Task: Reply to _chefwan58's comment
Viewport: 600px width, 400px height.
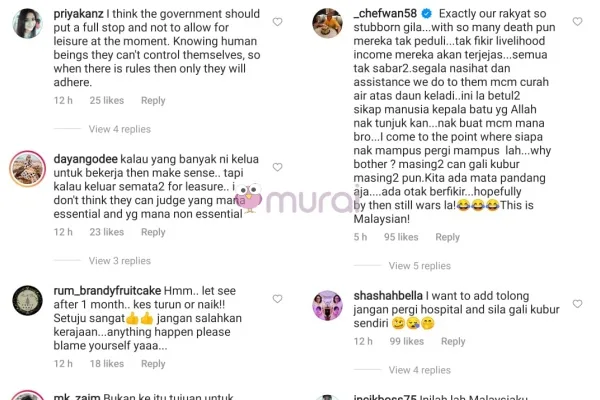Action: 448,237
